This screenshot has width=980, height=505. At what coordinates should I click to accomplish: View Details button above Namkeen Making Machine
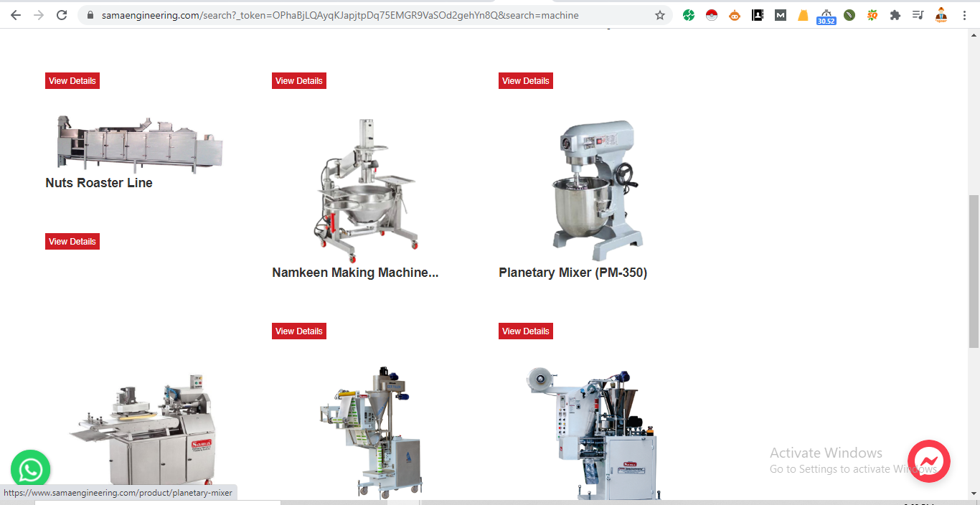coord(299,81)
